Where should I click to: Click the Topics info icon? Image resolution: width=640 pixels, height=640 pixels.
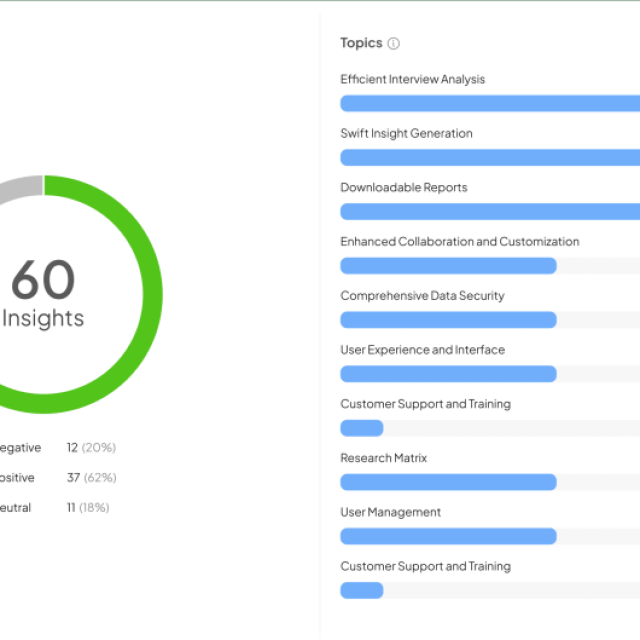point(393,43)
